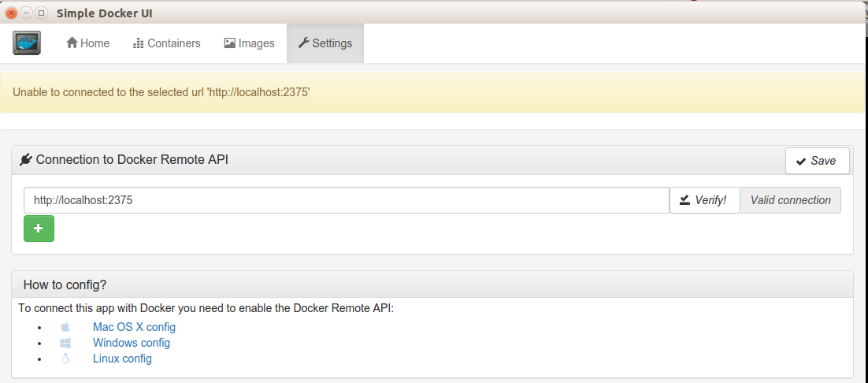
Task: Click the 'Unable to connected' warning message
Action: pos(161,92)
